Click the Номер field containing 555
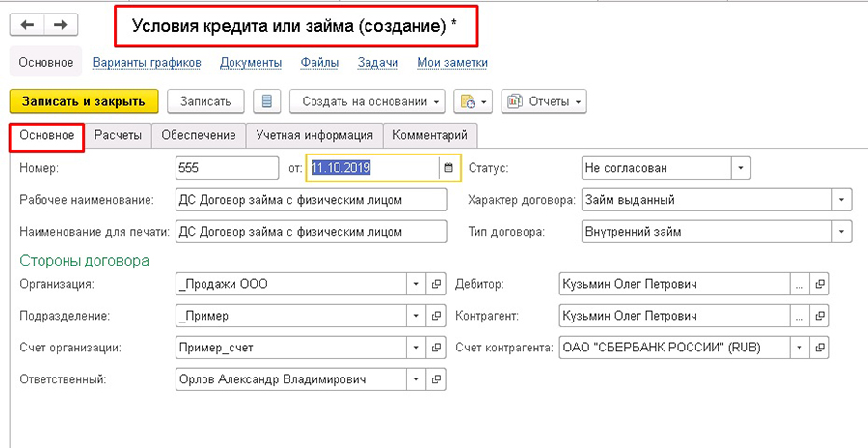 tap(227, 168)
